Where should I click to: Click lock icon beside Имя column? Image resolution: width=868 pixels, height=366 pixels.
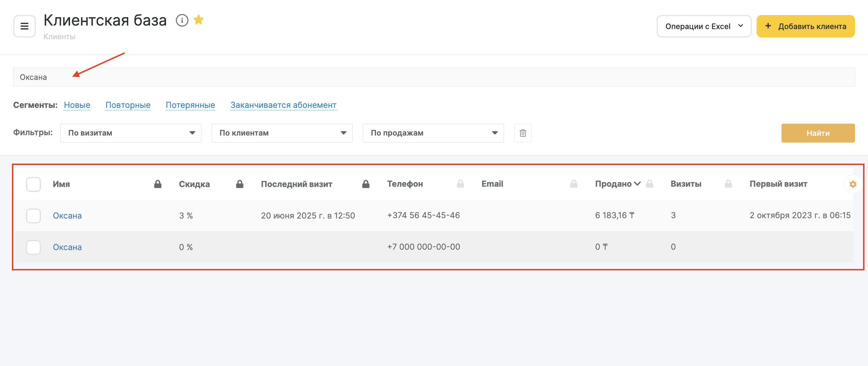158,184
